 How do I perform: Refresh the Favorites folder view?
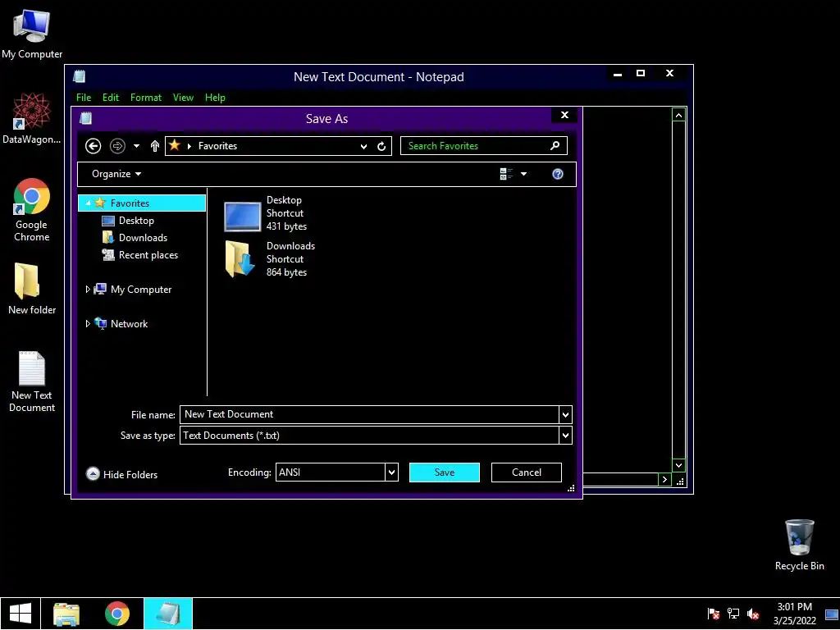click(x=381, y=146)
